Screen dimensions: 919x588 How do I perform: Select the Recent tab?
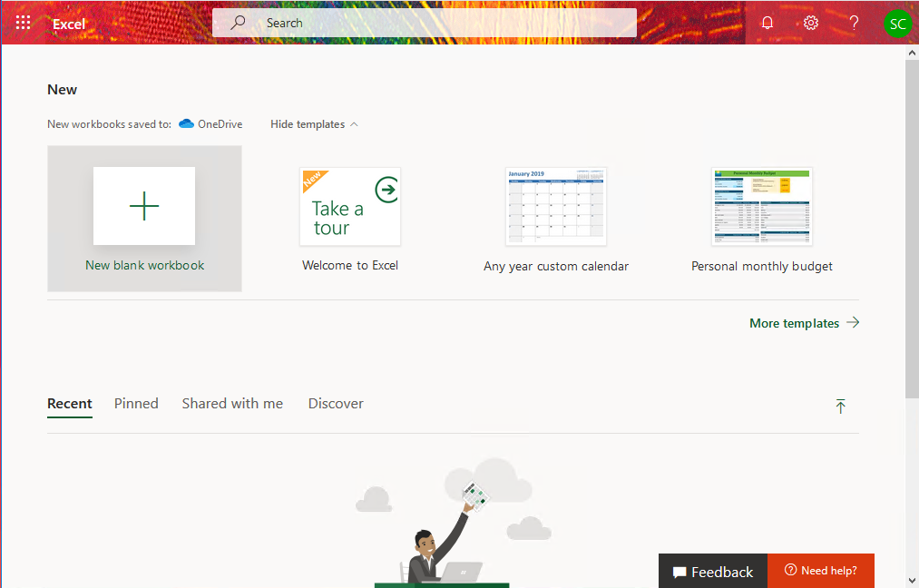70,404
